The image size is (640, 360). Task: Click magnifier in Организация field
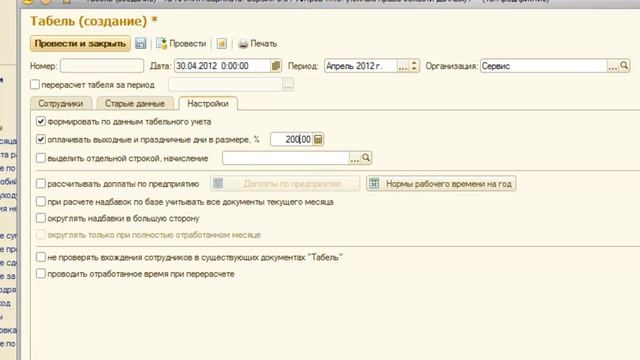[624, 65]
